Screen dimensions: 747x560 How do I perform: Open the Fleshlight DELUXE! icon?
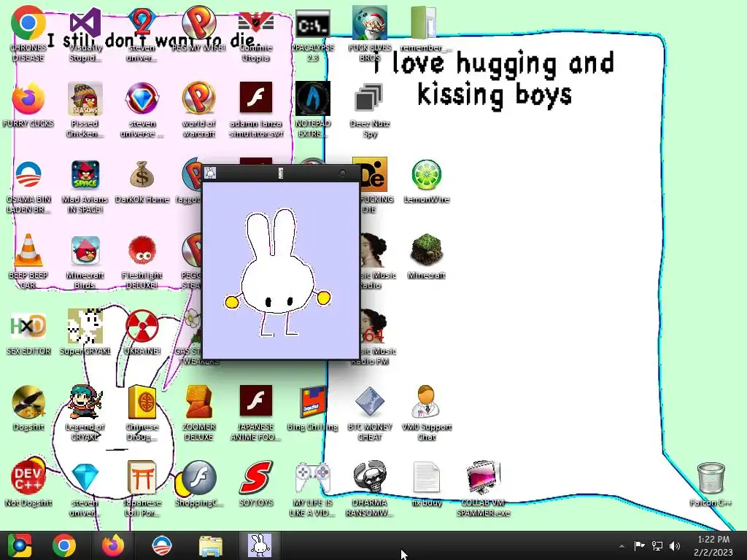coord(142,251)
